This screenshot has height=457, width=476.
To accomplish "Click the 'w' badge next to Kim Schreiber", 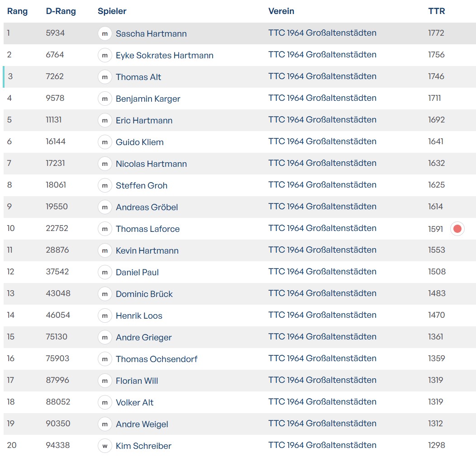I will (105, 446).
